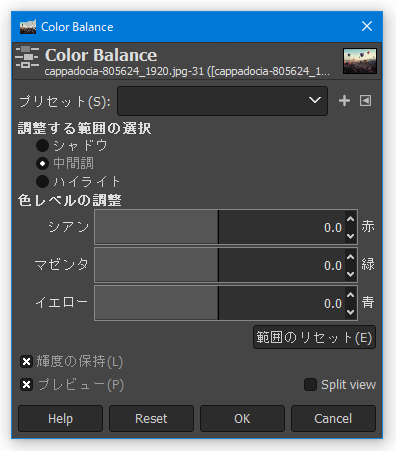Screen dimensions: 396x451
Task: Increase the イエロー–青 value with up arrow
Action: coord(350,295)
